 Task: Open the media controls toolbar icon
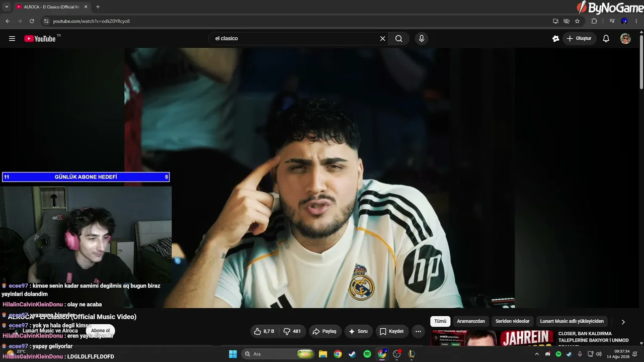tap(612, 21)
